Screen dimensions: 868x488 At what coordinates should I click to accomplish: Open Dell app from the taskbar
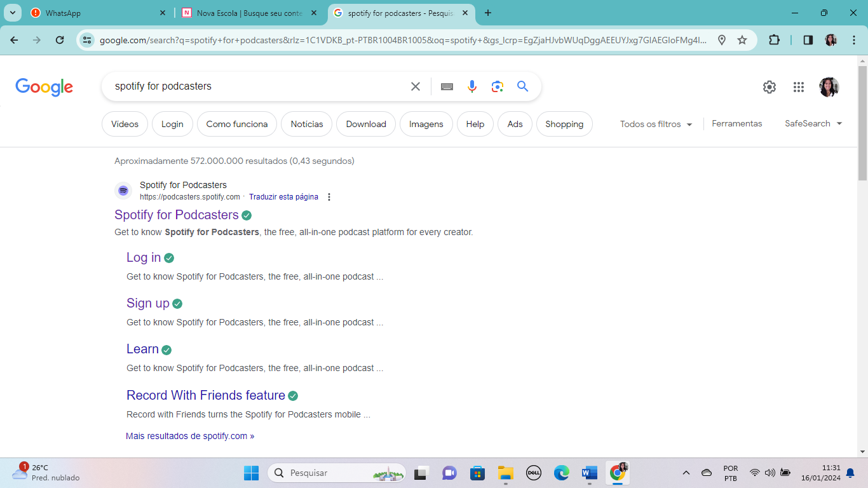534,473
